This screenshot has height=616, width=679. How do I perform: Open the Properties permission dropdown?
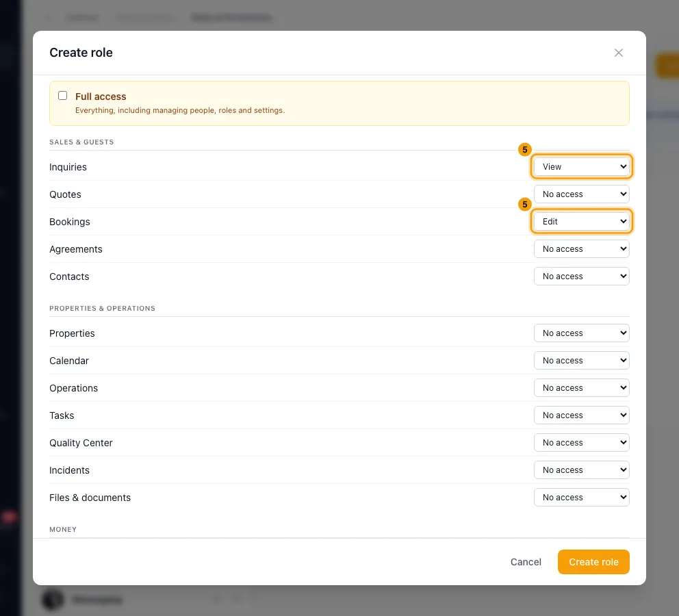[x=582, y=333]
